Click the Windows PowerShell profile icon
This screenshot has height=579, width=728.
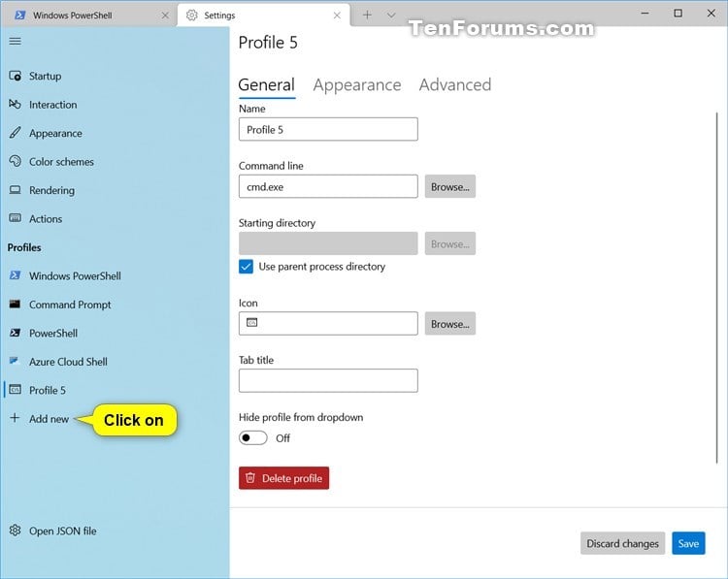click(15, 275)
